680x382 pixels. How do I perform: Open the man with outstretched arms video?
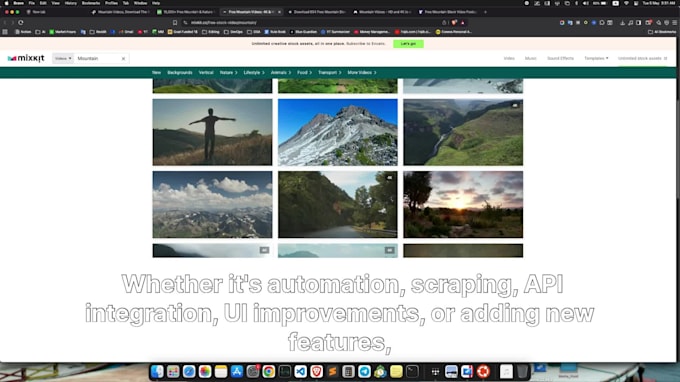pos(212,132)
